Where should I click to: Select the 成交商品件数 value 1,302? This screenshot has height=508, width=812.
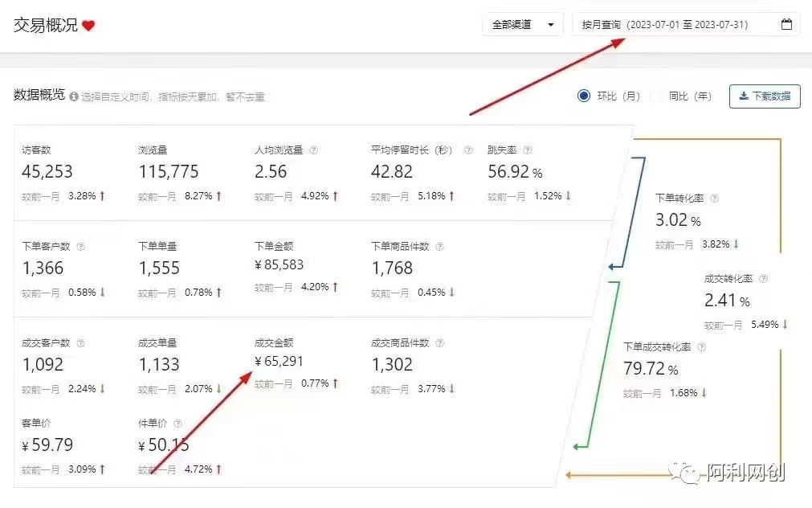click(392, 364)
